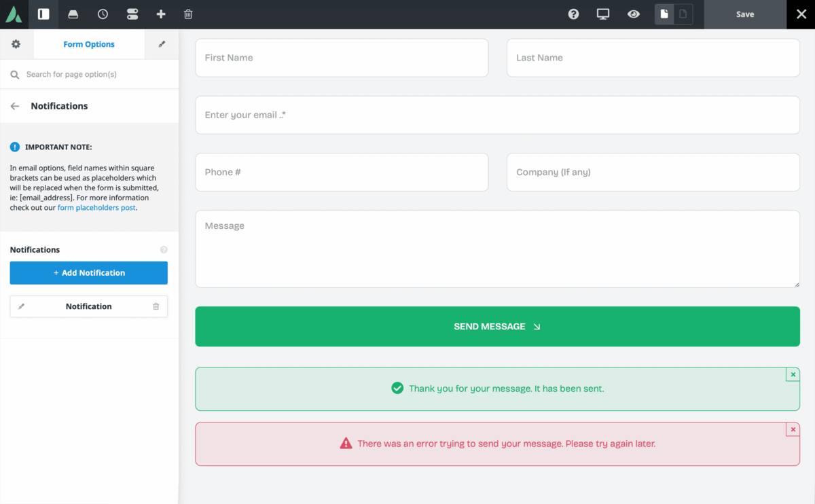Open the settings gear in the left panel
The image size is (815, 504).
[x=16, y=43]
